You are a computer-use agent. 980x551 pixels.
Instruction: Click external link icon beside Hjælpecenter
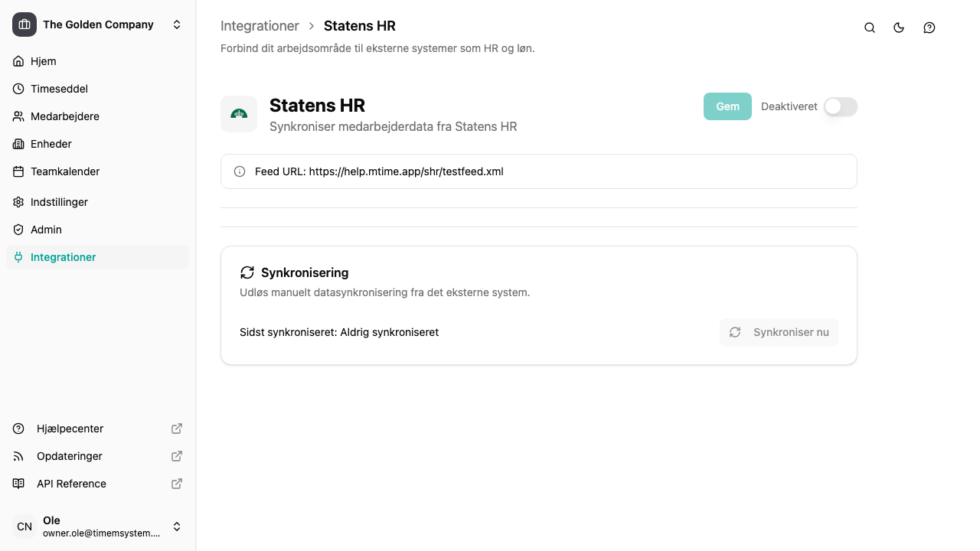[x=177, y=429]
